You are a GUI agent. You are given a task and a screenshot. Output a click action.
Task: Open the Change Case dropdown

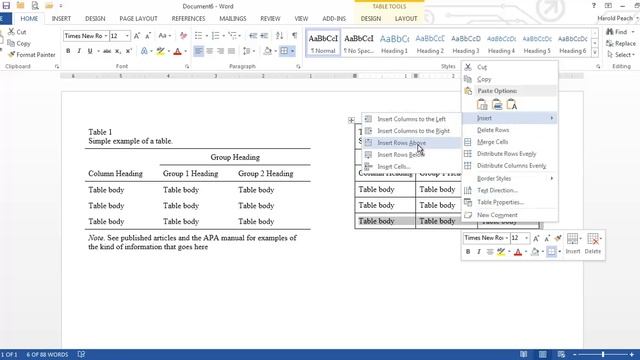(164, 36)
